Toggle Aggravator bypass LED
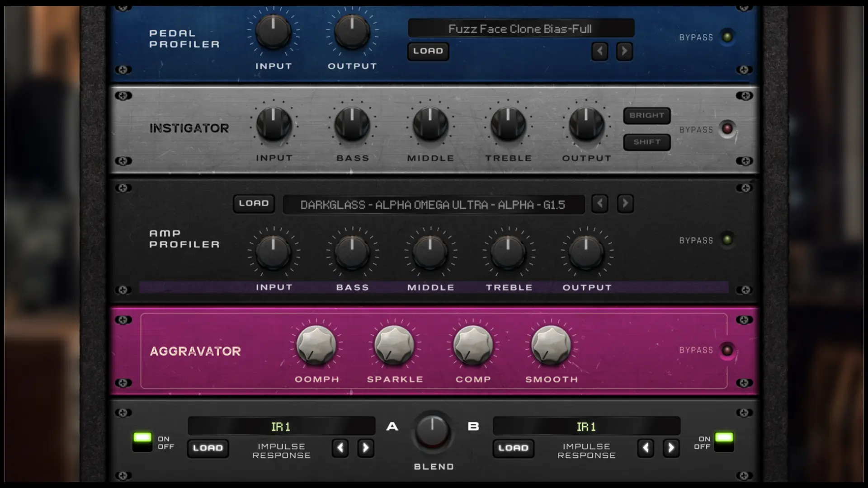Viewport: 868px width, 488px height. [x=727, y=350]
